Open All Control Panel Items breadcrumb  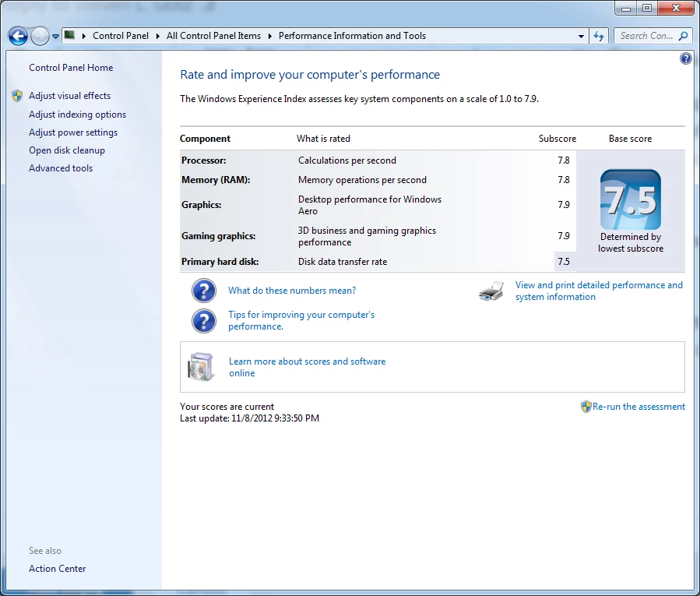tap(213, 36)
